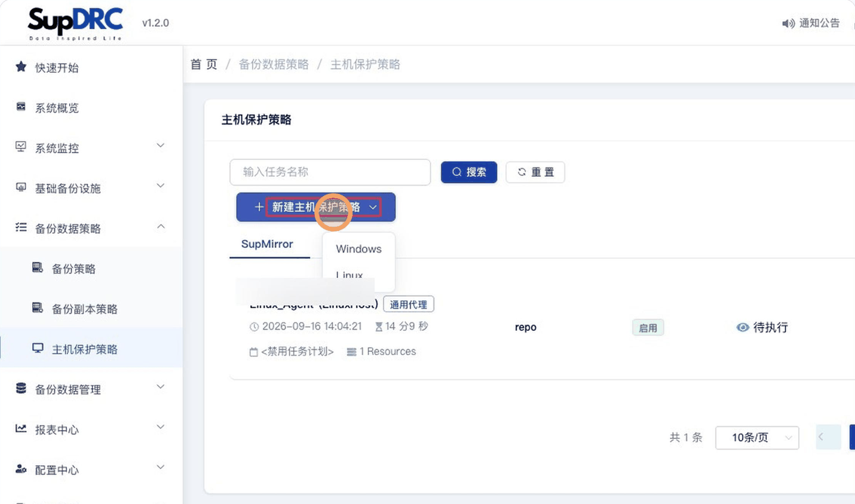The width and height of the screenshot is (855, 504).
Task: Click the Resources stack icon
Action: (x=351, y=352)
